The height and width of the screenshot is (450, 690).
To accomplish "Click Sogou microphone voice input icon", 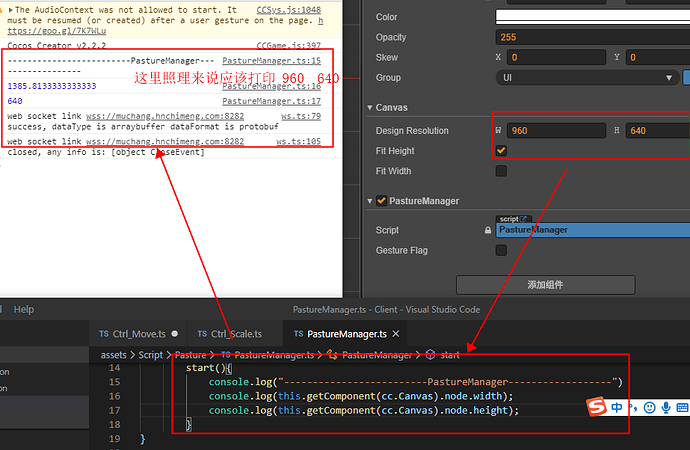I will 666,408.
